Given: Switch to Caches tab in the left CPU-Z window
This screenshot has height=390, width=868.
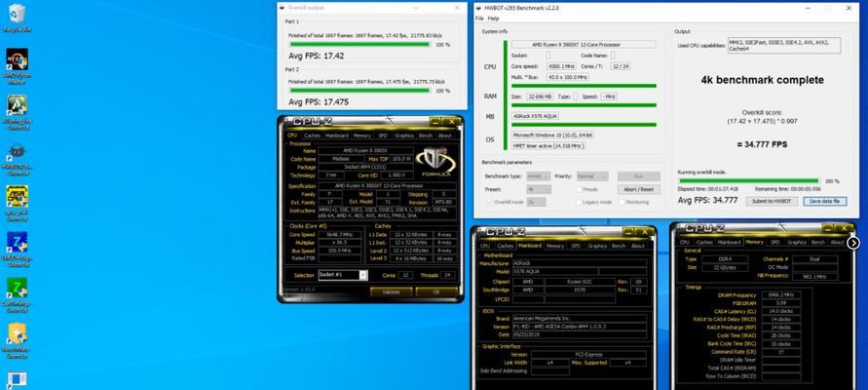Looking at the screenshot, I should pos(312,136).
